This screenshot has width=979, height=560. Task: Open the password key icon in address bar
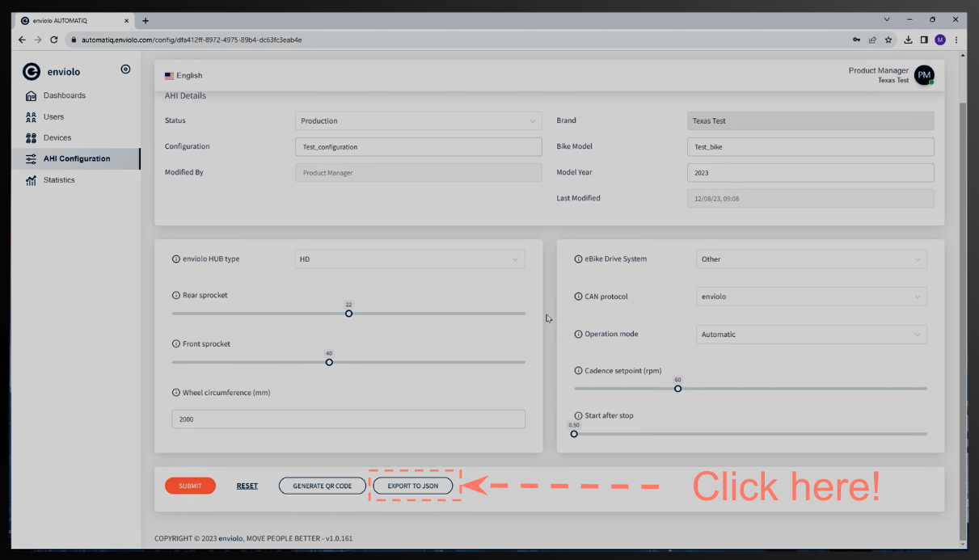click(x=856, y=40)
